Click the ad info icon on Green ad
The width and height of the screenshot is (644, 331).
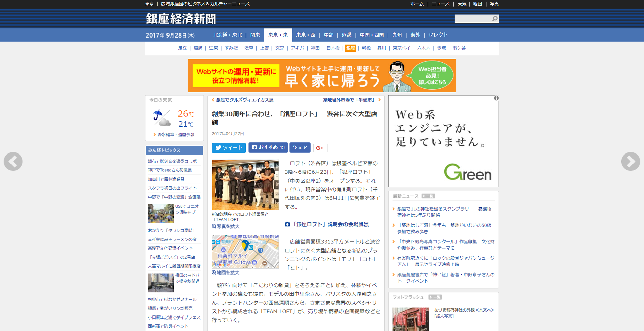point(496,98)
